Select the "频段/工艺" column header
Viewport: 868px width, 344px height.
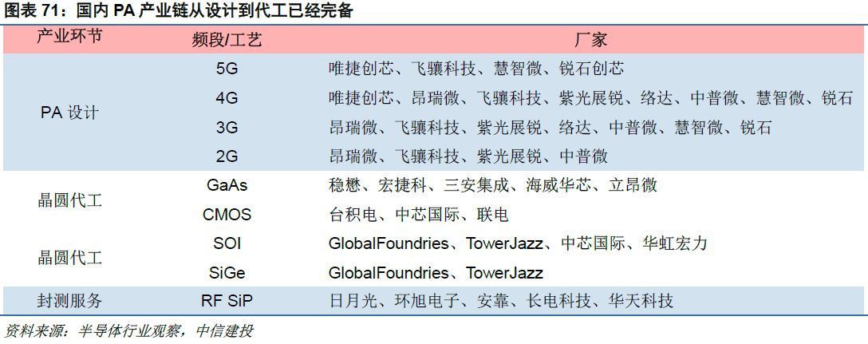tap(227, 39)
